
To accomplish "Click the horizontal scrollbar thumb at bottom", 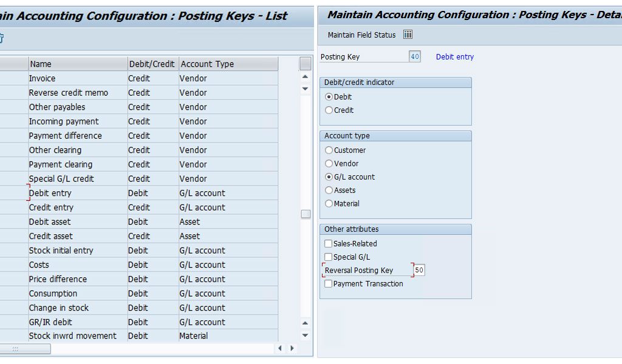I will [25, 349].
